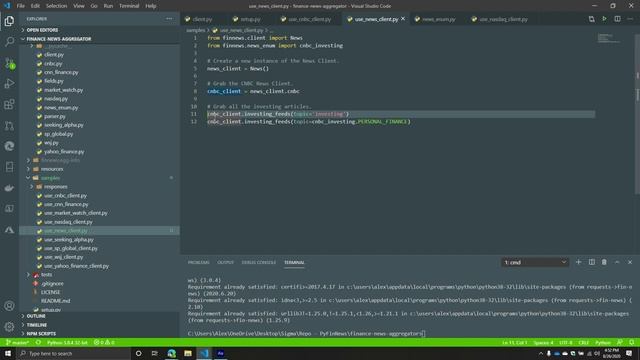Open changes compare icon in editor toolbar
Screen dimensions: 640x360
point(591,19)
